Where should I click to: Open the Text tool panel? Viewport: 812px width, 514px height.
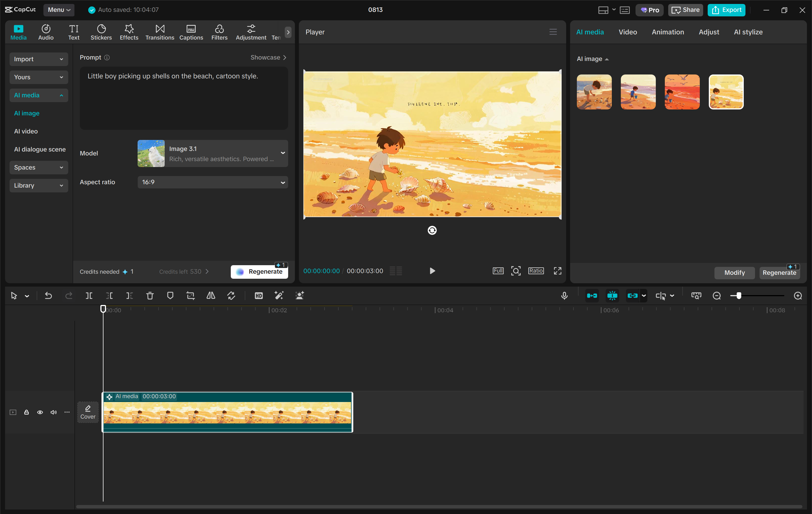74,32
